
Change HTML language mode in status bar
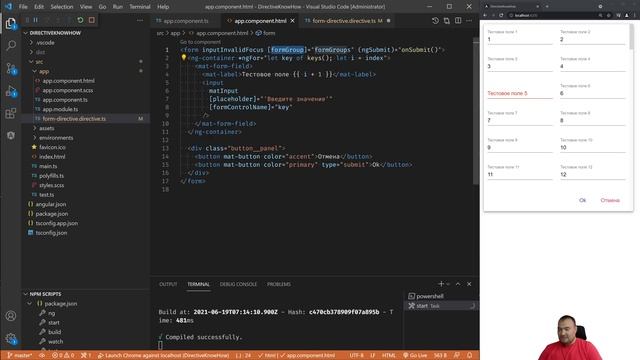[x=389, y=356]
